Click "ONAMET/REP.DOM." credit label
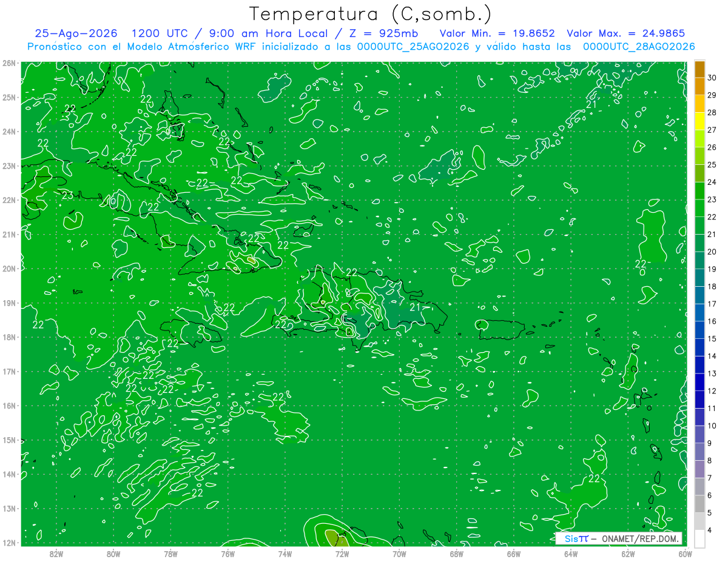Screen dimensions: 728x562 pos(641,538)
